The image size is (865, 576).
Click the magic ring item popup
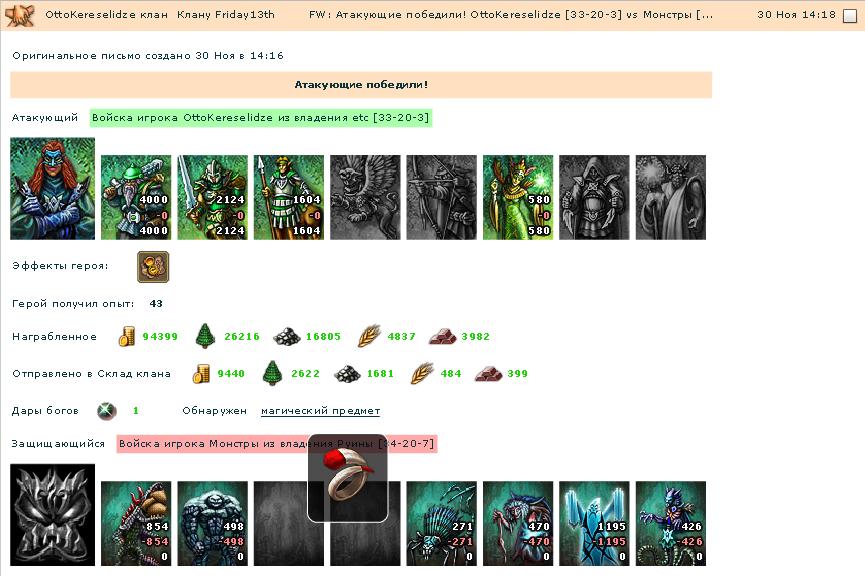pos(348,478)
